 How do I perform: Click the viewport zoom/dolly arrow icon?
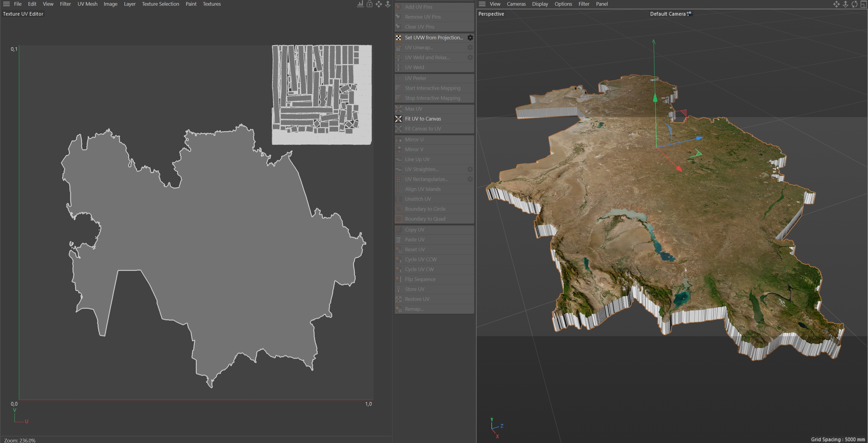(845, 4)
